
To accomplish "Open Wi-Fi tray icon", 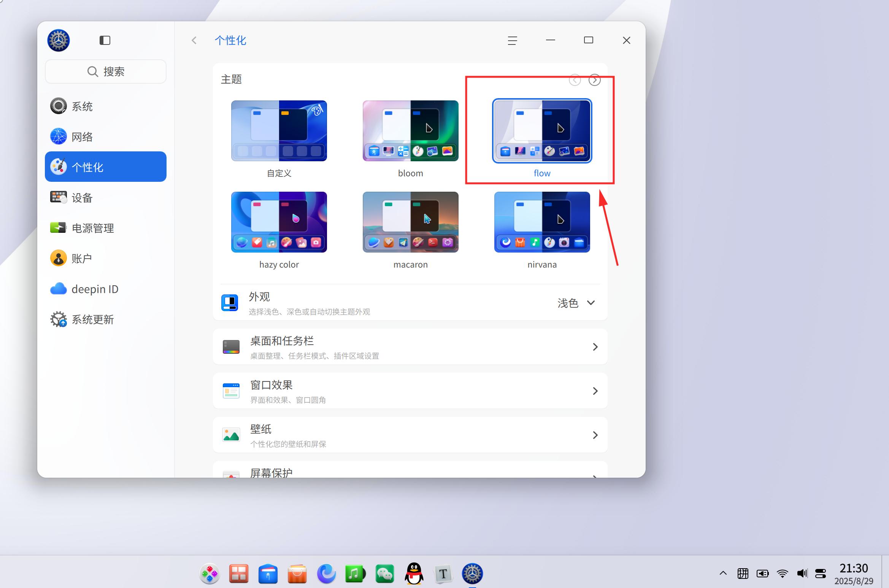I will (x=783, y=573).
